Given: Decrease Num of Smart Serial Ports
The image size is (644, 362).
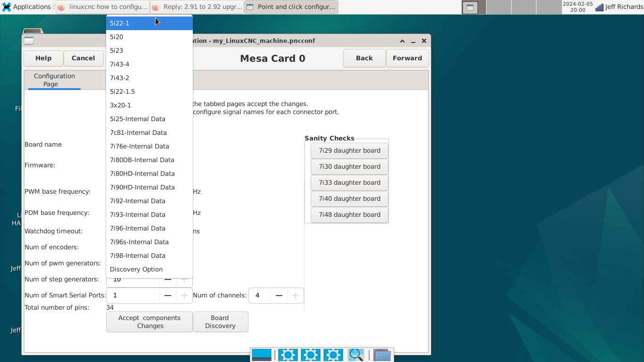Looking at the screenshot, I should (x=167, y=296).
